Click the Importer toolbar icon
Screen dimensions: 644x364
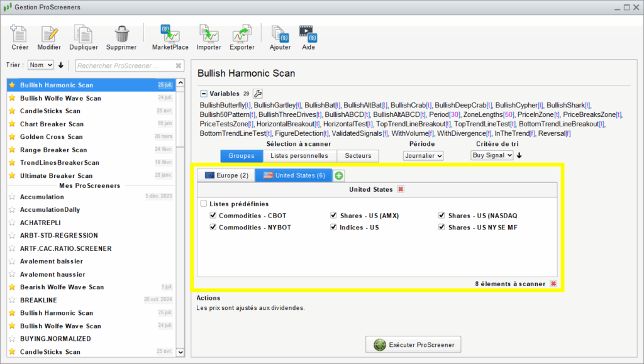click(209, 34)
